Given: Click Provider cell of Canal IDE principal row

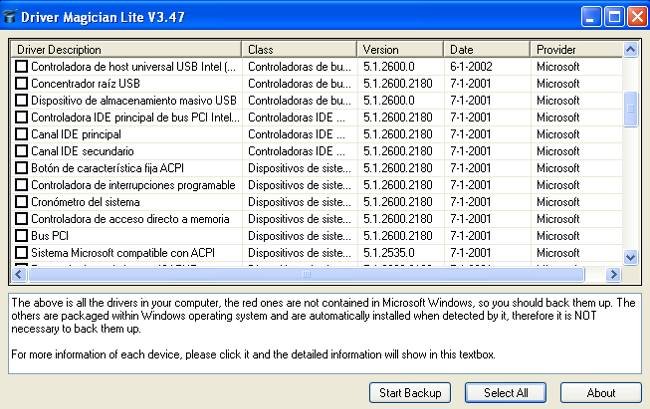Looking at the screenshot, I should 558,134.
